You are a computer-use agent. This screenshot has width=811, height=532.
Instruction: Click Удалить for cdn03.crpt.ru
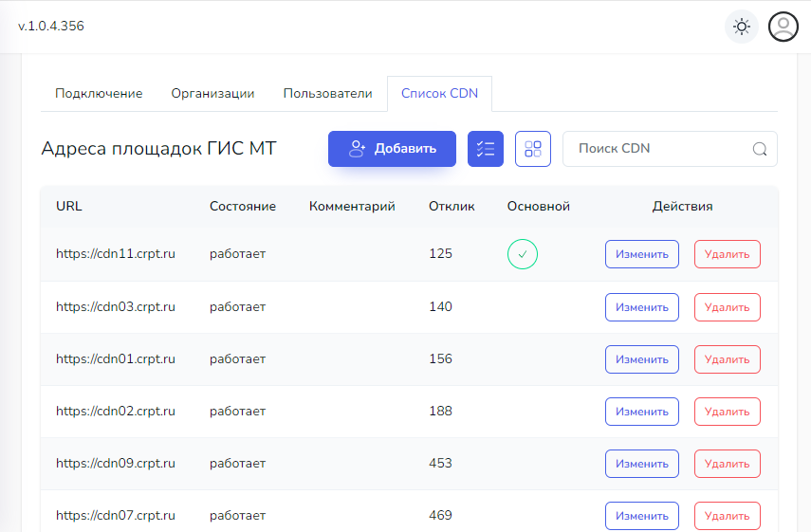[728, 307]
